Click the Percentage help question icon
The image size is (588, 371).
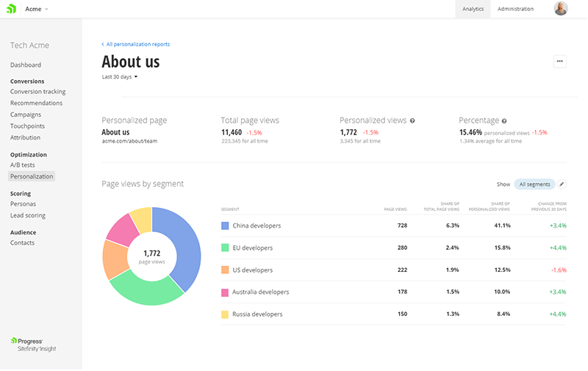(504, 120)
